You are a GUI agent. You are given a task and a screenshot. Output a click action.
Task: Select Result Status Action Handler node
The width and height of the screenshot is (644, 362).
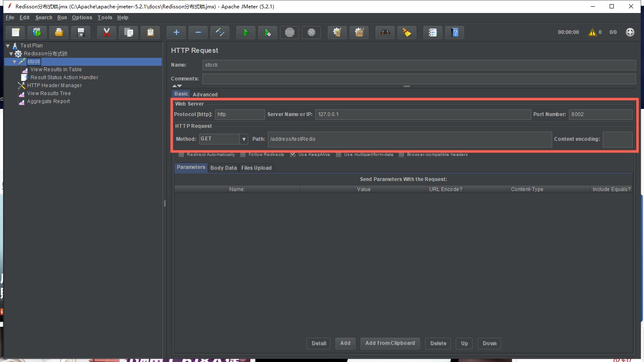click(64, 78)
